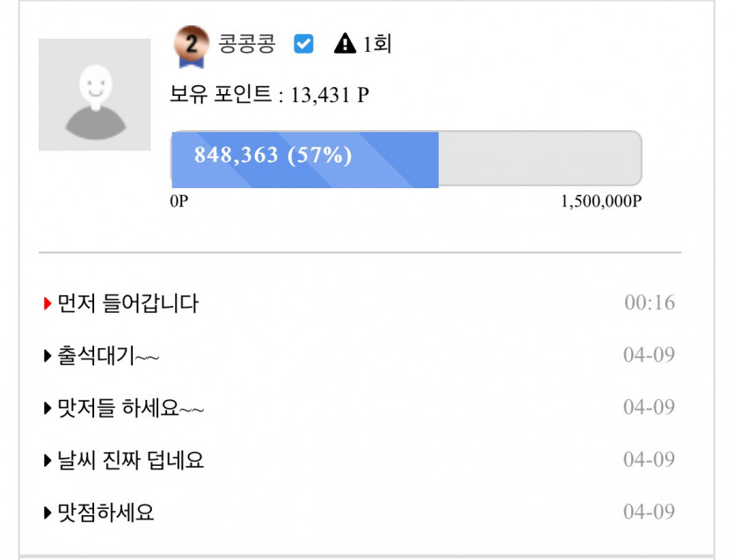Open the gray profile avatar picture
This screenshot has height=560, width=734.
click(94, 94)
